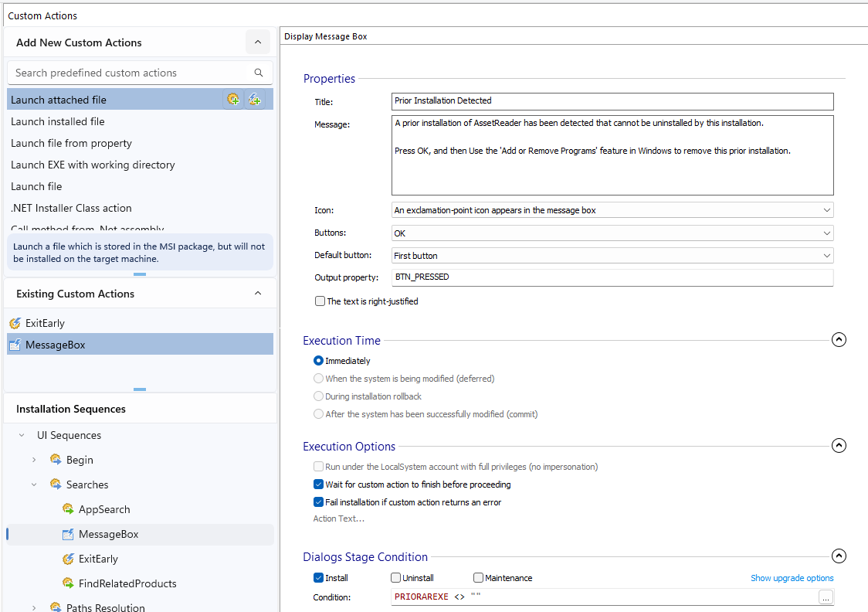
Task: Select Launch installed file from the list
Action: point(58,121)
